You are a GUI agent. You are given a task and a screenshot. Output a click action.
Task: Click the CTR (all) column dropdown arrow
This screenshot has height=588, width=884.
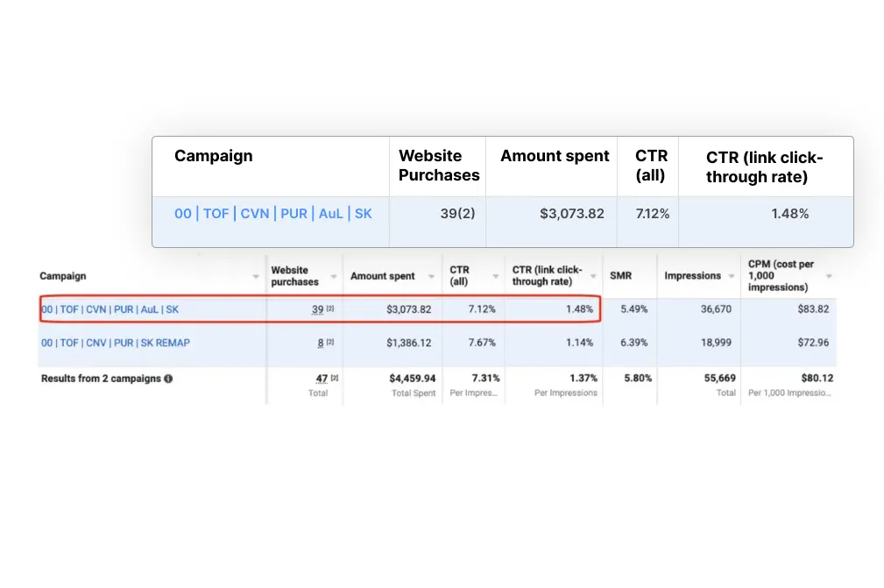click(x=497, y=277)
